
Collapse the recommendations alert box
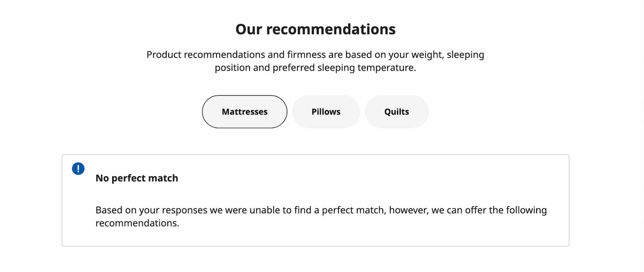[x=315, y=200]
